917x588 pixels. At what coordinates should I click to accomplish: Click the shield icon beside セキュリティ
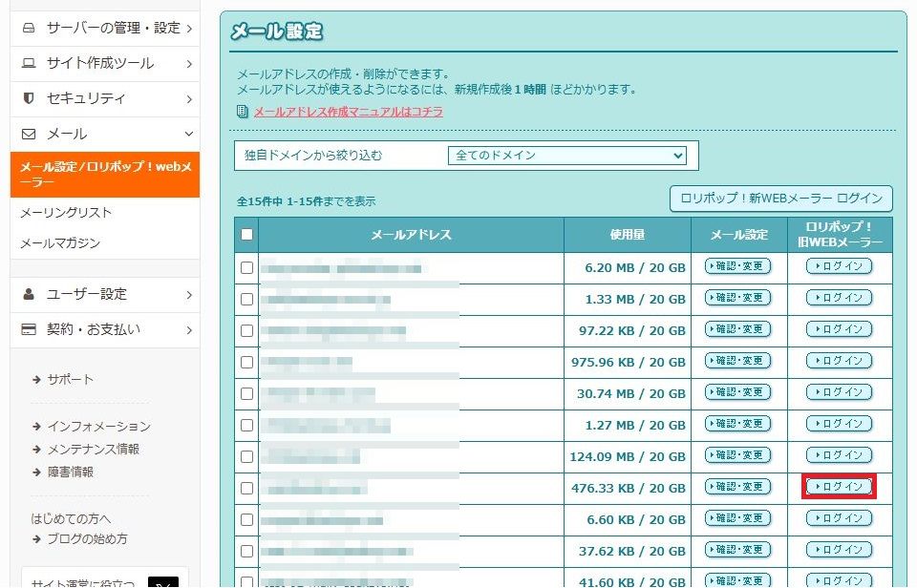tap(29, 98)
